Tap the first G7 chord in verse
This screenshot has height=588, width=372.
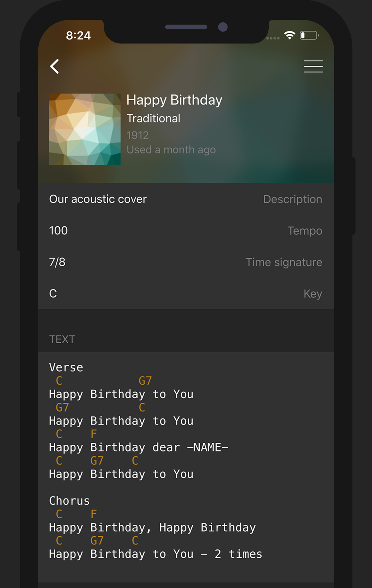click(145, 381)
